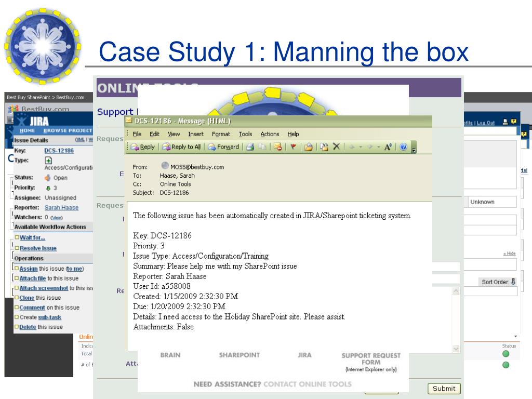Click the Open status icon in JIRA issue details
This screenshot has width=532, height=399.
48,178
